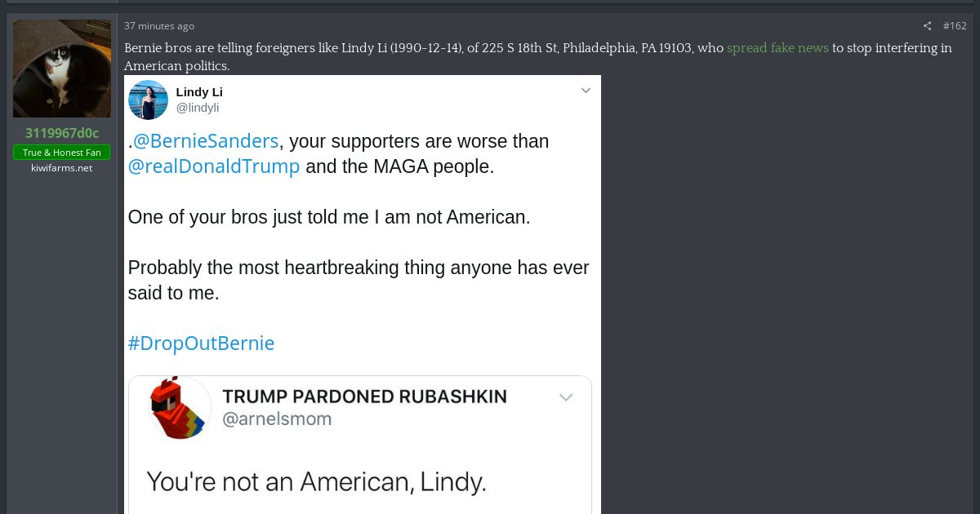Click the @lindyli handle
980x514 pixels.
click(198, 108)
